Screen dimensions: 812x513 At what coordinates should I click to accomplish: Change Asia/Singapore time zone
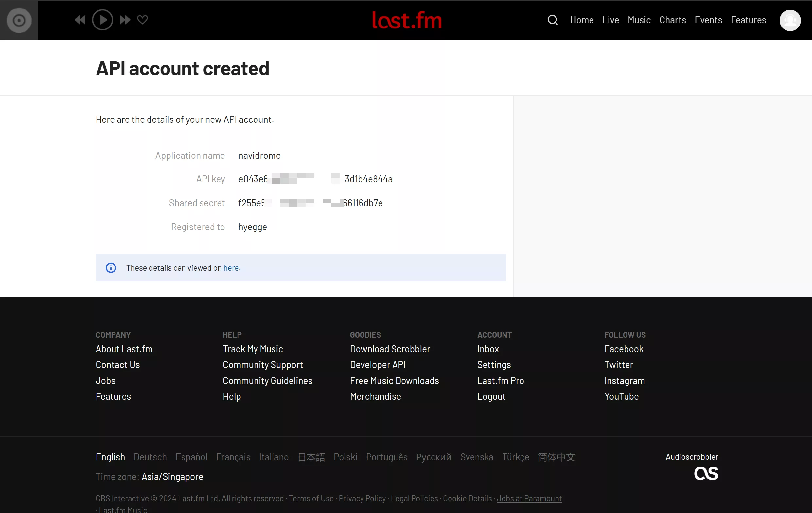click(172, 477)
